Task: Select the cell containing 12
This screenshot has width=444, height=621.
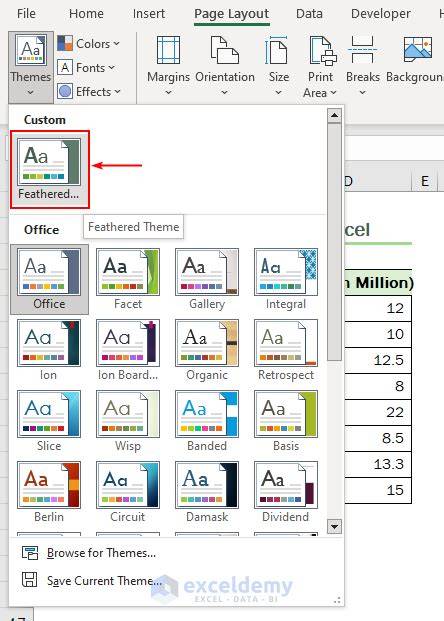Action: (x=378, y=308)
